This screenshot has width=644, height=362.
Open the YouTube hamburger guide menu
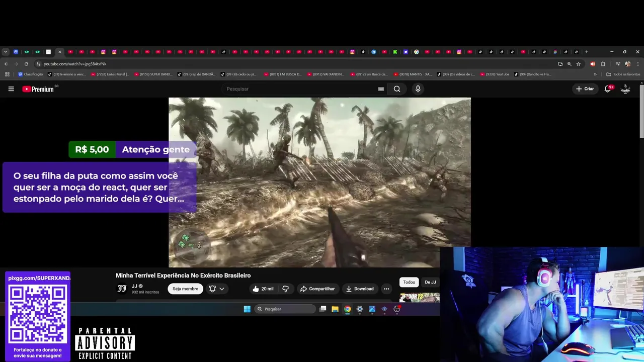click(x=11, y=89)
